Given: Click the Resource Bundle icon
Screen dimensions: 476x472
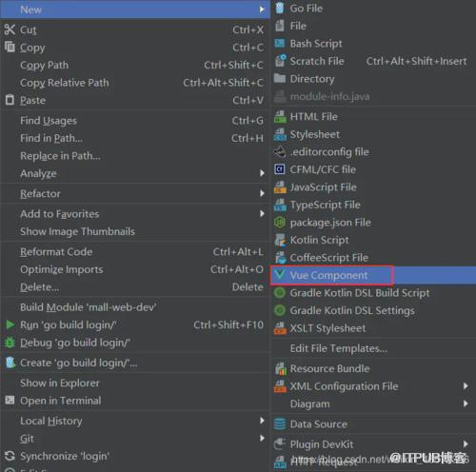Looking at the screenshot, I should point(280,368).
